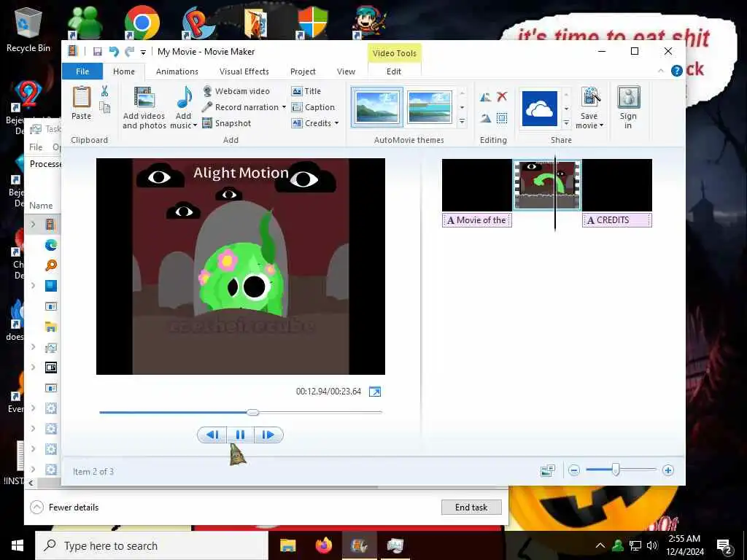Image resolution: width=747 pixels, height=560 pixels.
Task: Select the CREDITS caption in storyboard
Action: click(x=617, y=220)
